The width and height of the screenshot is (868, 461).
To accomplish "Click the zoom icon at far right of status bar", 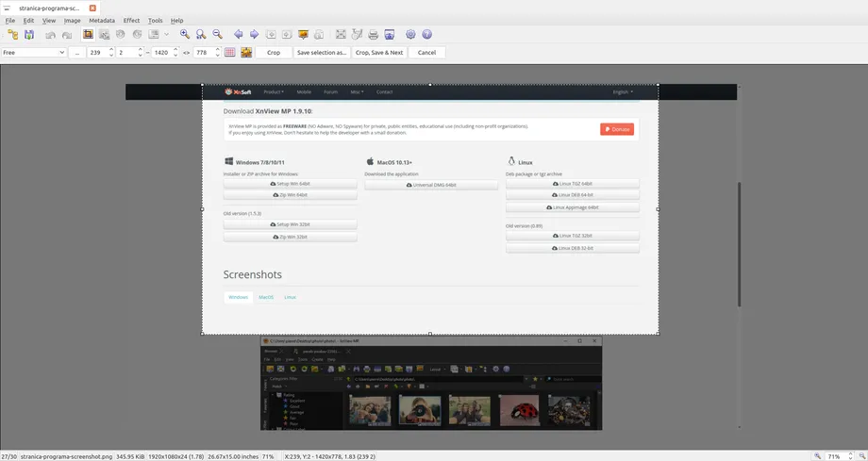I will (862, 456).
